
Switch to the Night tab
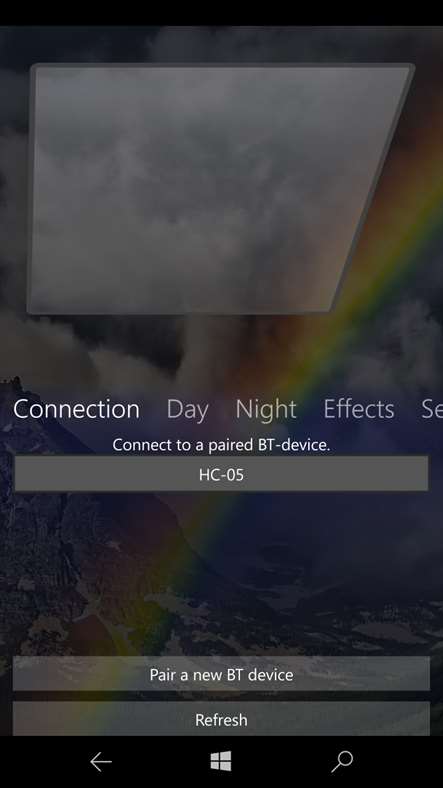(x=266, y=409)
